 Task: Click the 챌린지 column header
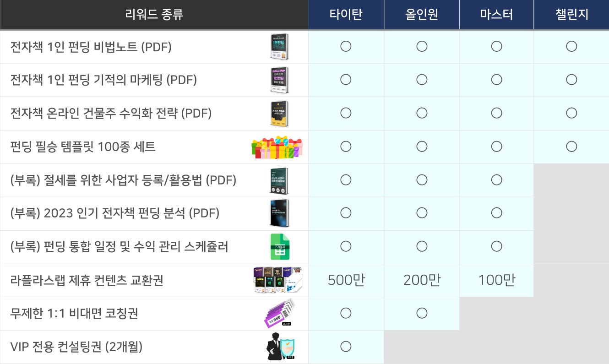tap(571, 15)
